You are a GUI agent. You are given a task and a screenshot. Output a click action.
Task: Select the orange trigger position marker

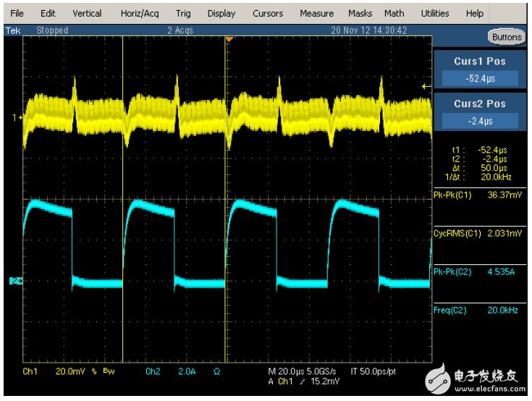(x=229, y=39)
